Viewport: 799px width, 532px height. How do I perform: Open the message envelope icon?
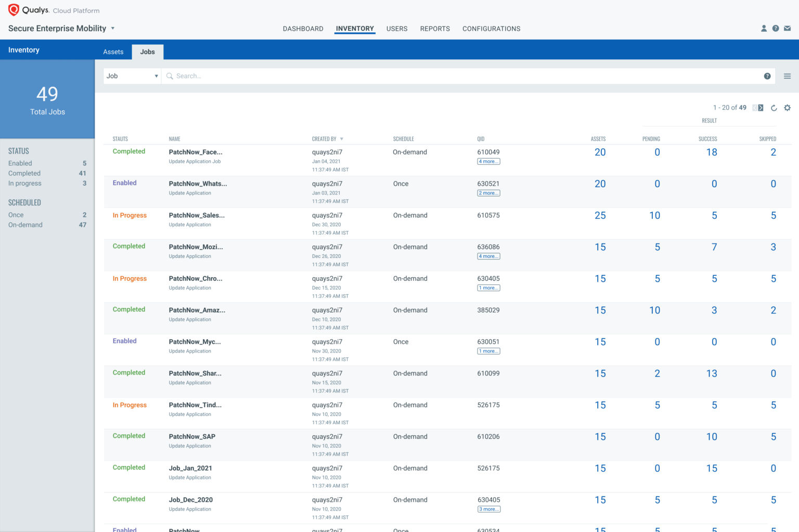[788, 28]
